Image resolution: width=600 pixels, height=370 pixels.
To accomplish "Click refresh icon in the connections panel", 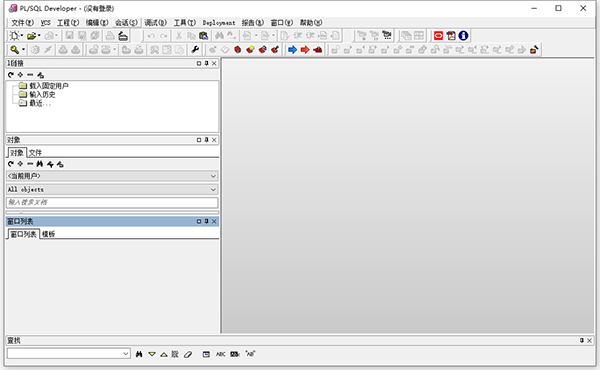I will tap(11, 75).
